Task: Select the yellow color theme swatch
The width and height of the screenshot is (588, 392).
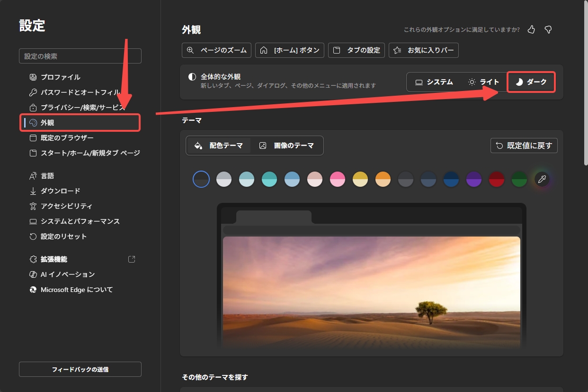Action: click(x=360, y=179)
